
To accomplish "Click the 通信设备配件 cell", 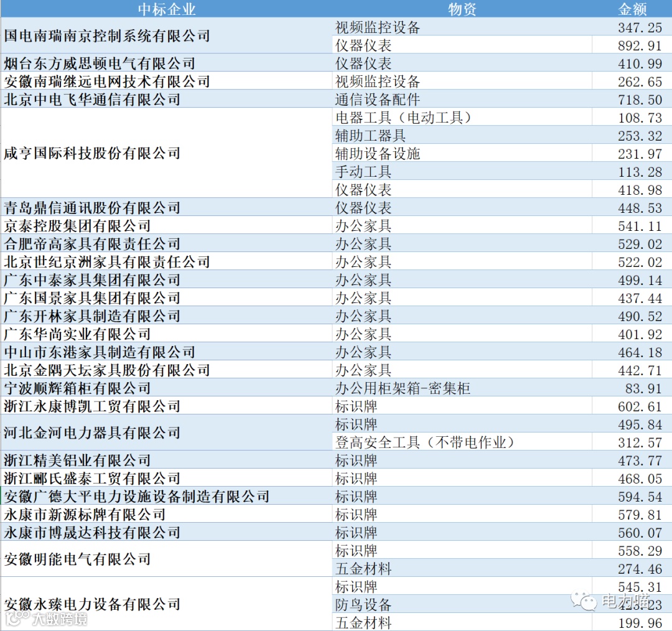I will point(462,98).
